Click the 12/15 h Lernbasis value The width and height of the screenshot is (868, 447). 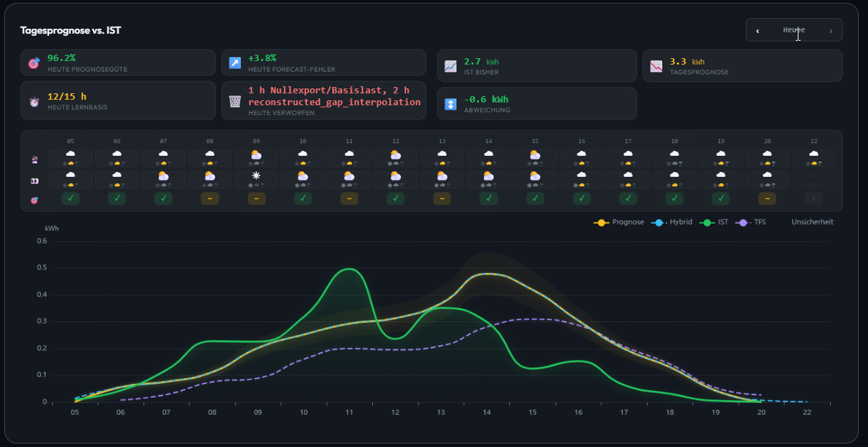click(67, 96)
